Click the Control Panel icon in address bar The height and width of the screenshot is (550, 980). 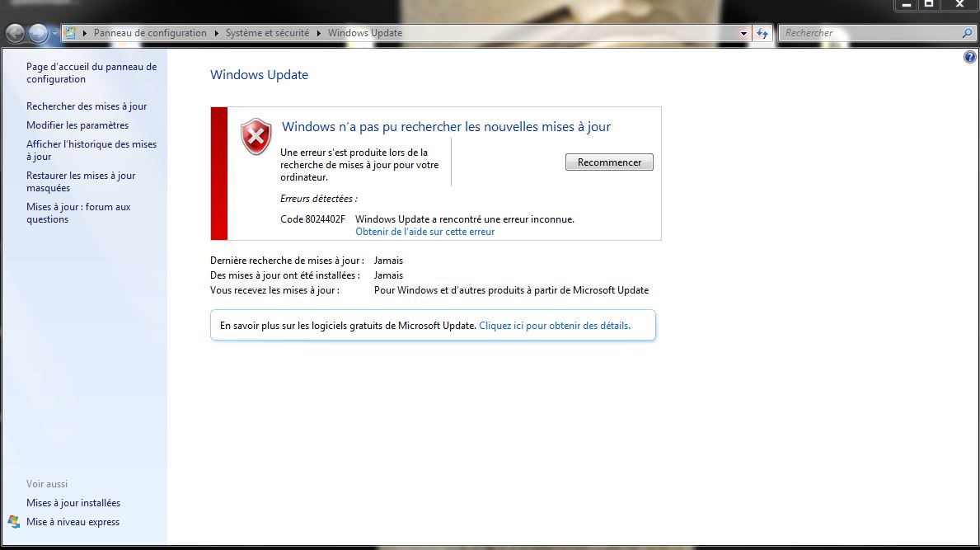point(71,33)
